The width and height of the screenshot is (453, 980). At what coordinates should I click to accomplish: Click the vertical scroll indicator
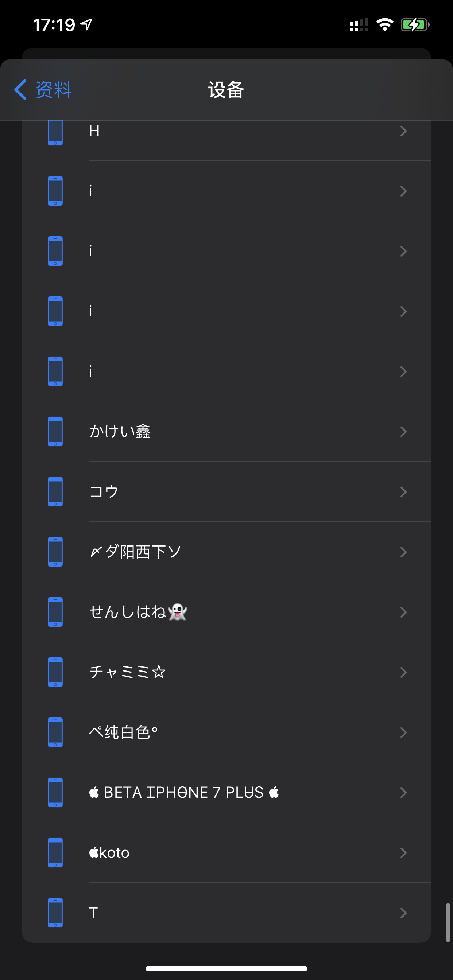pos(448,922)
